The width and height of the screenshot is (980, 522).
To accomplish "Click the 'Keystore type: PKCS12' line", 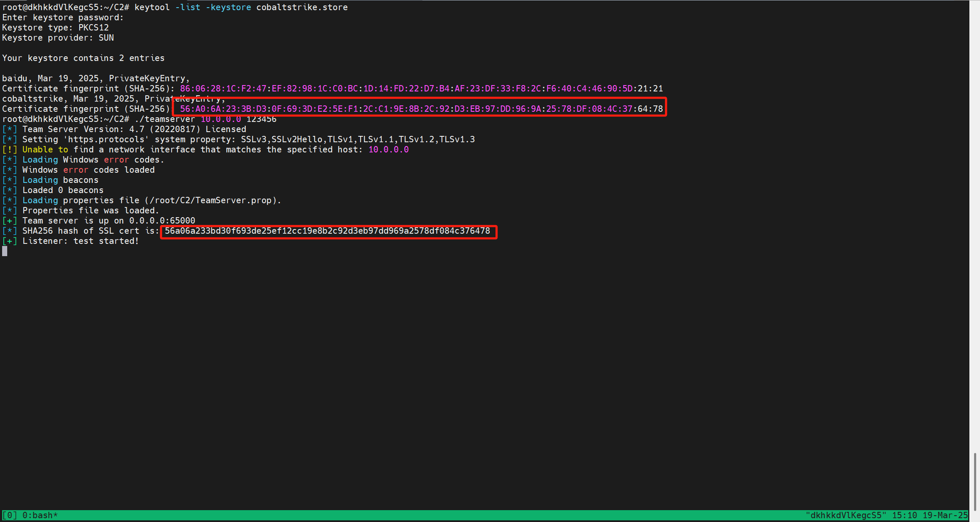I will pyautogui.click(x=56, y=28).
